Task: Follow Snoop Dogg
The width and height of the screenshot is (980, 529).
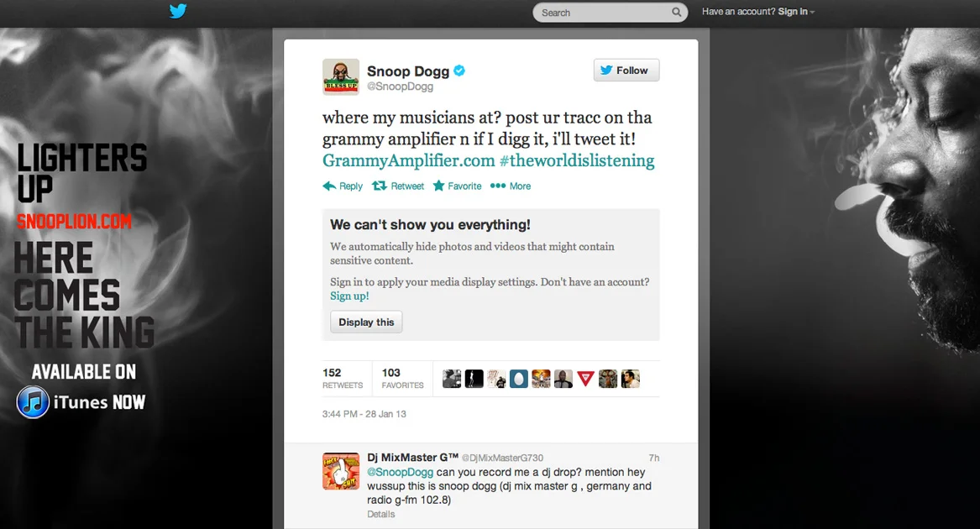Action: pyautogui.click(x=626, y=70)
